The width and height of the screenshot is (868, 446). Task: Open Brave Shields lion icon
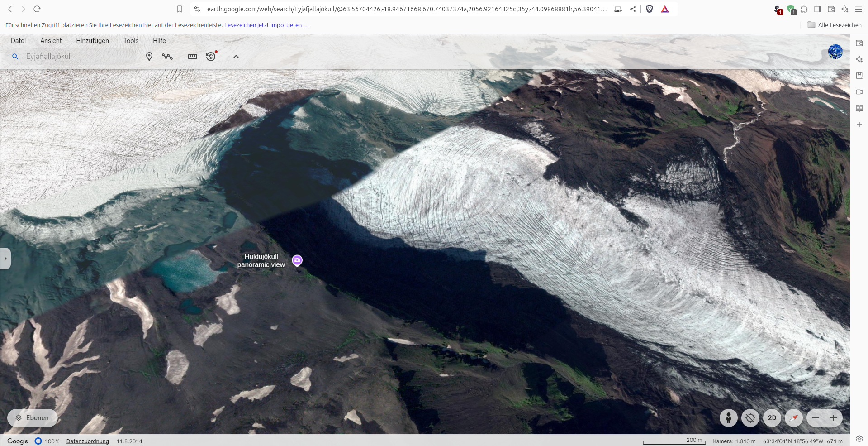(x=650, y=9)
